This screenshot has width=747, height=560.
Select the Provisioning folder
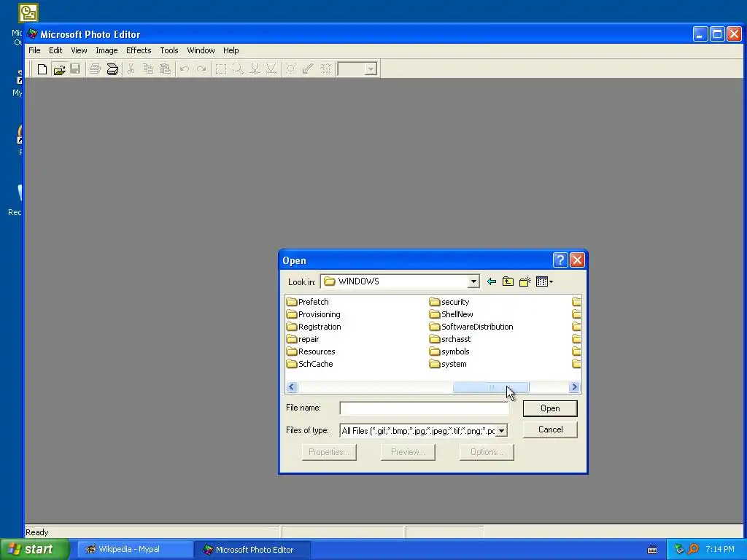pyautogui.click(x=314, y=314)
